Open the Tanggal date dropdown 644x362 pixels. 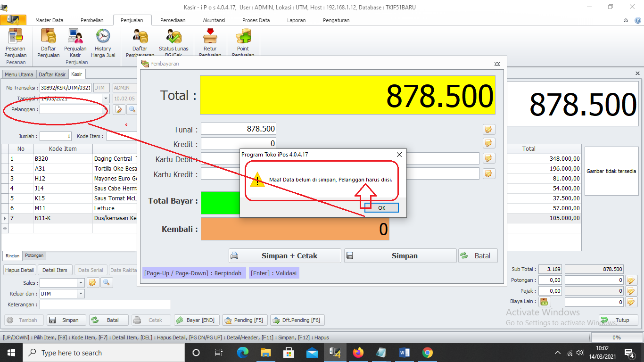tap(106, 99)
